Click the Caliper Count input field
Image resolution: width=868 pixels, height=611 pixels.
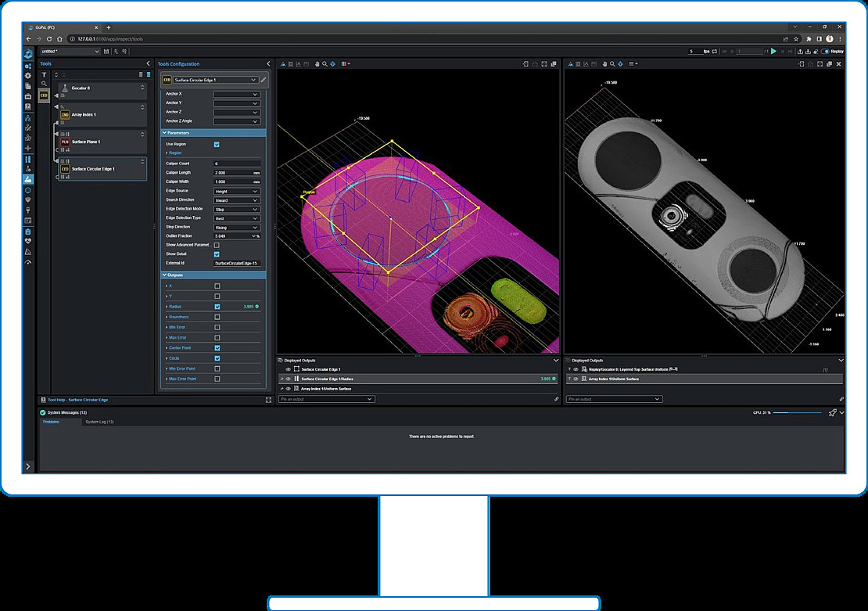237,164
